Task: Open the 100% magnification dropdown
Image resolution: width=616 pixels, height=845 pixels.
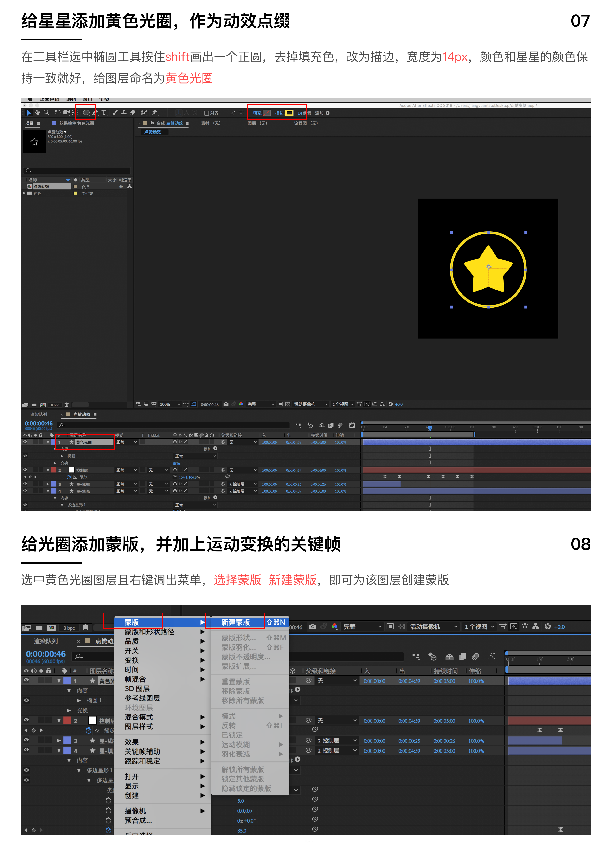Action: [x=170, y=404]
